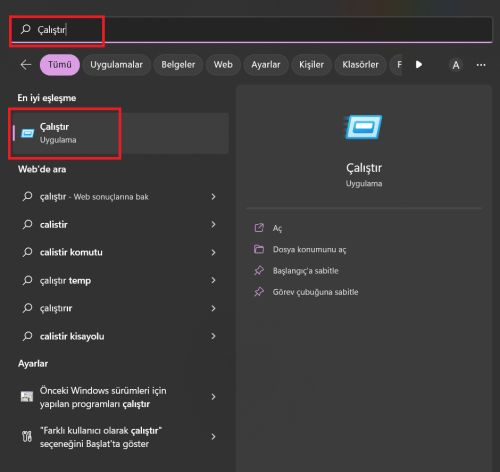
Task: Click the large Çalıştır icon in preview pane
Action: pos(364,127)
